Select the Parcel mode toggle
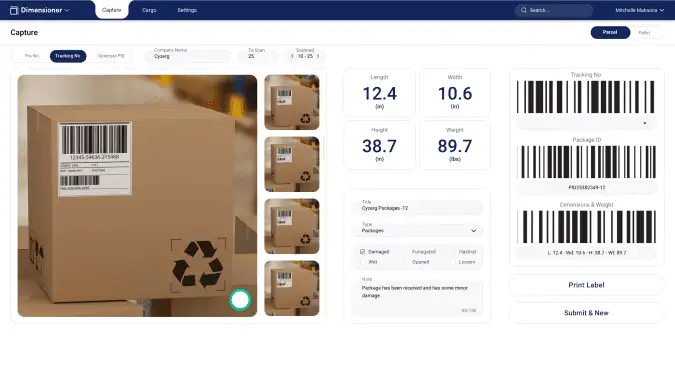This screenshot has height=373, width=675. click(x=610, y=32)
